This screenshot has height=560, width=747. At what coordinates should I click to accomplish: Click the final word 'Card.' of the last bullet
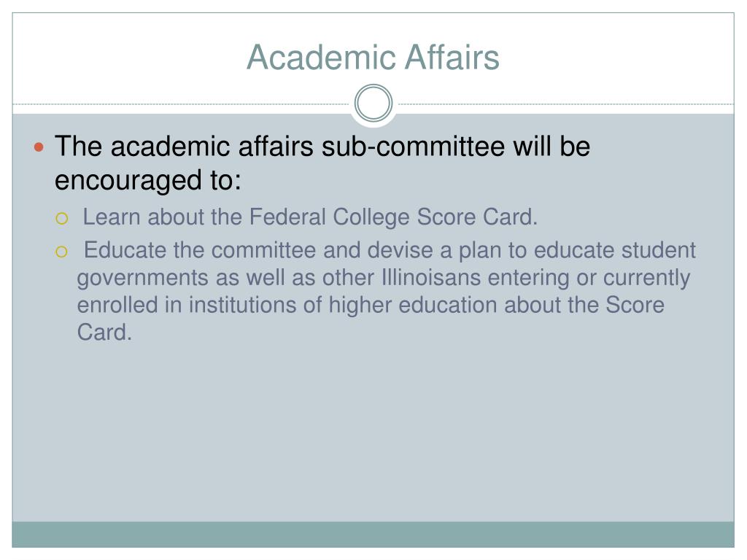click(104, 332)
